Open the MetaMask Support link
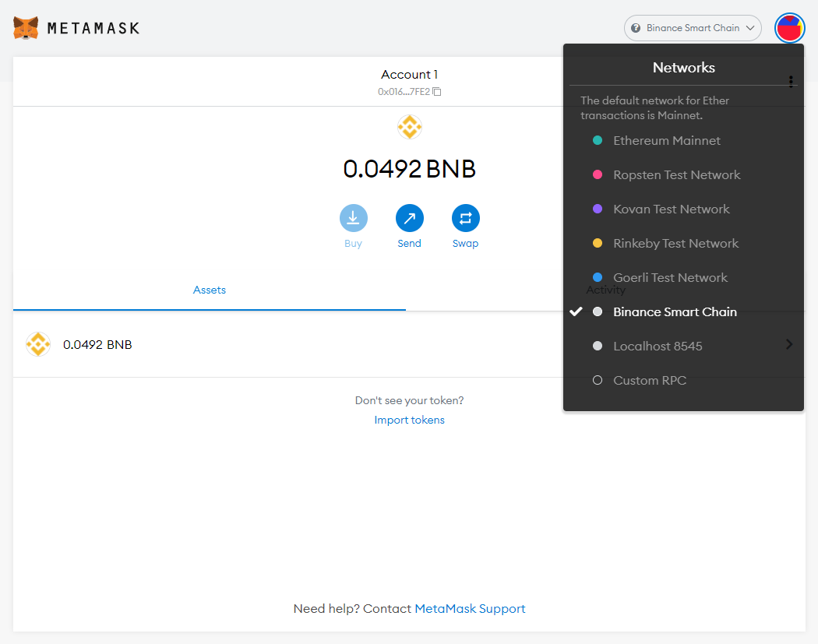This screenshot has width=818, height=644. [470, 609]
